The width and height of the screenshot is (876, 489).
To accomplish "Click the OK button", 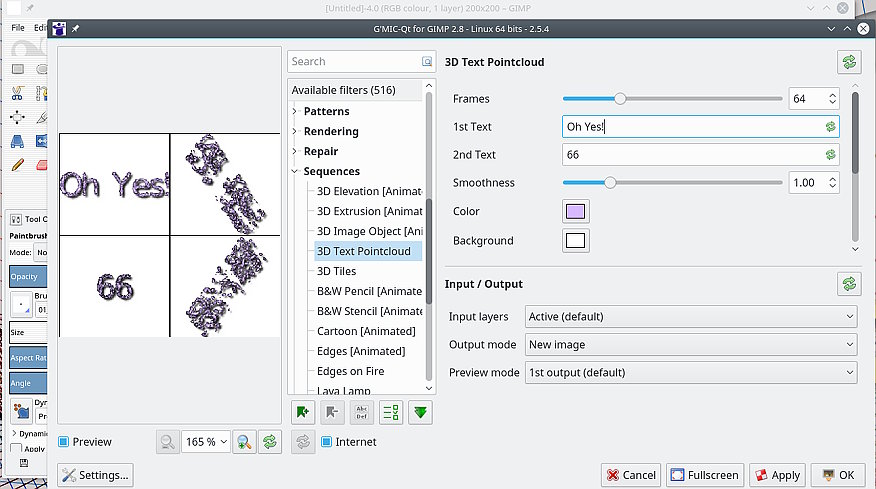I will (839, 475).
